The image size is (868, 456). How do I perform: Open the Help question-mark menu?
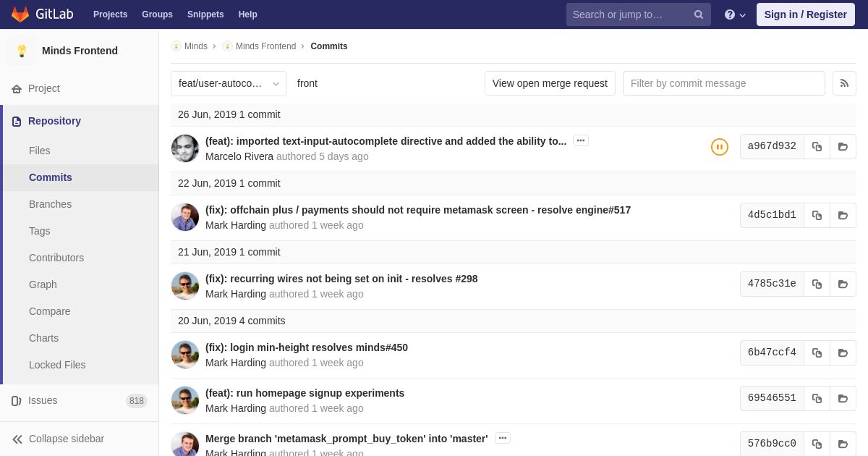(735, 14)
